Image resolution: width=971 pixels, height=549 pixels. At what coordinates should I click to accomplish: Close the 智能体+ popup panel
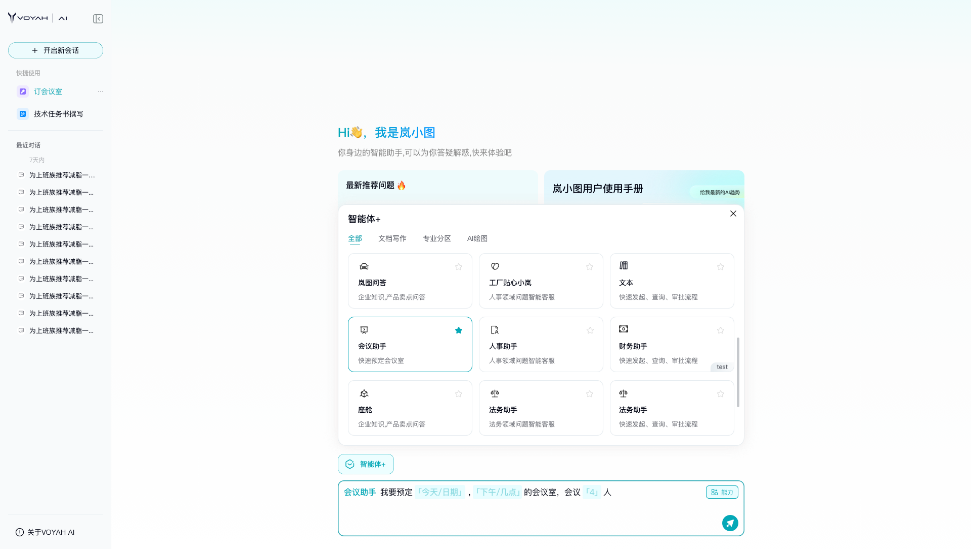[x=733, y=214]
